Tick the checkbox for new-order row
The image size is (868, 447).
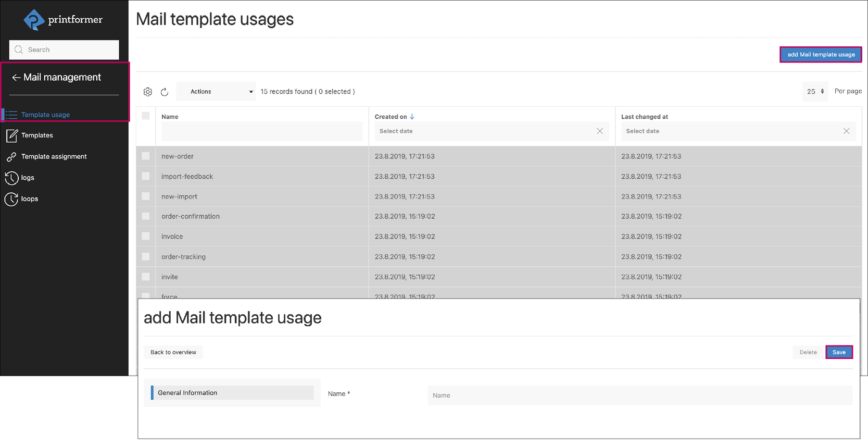click(x=146, y=156)
